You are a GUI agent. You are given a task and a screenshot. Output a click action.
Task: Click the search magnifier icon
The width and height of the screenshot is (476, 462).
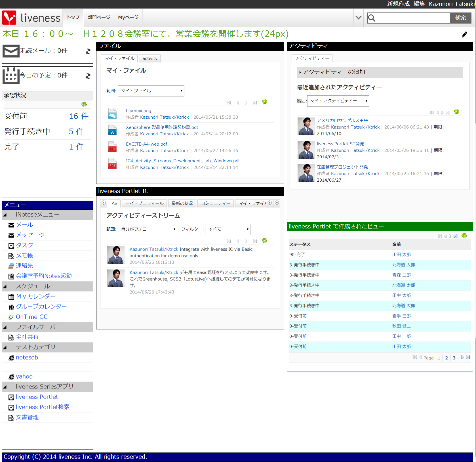[372, 18]
